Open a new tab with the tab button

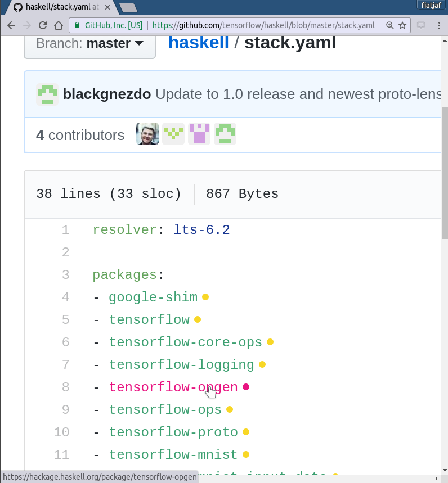[128, 8]
